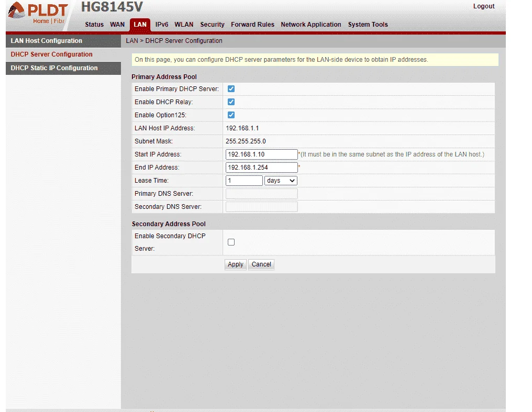Image resolution: width=532 pixels, height=412 pixels.
Task: Open the WLAN tab
Action: click(x=184, y=25)
